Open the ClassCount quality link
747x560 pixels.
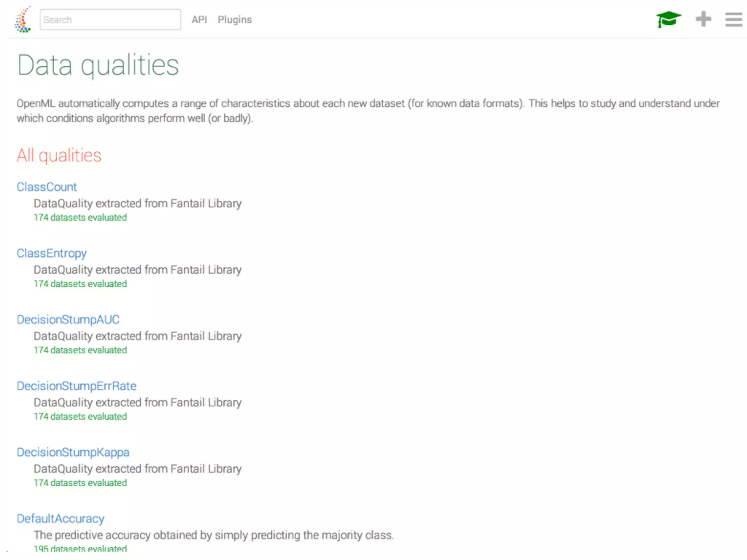point(47,187)
